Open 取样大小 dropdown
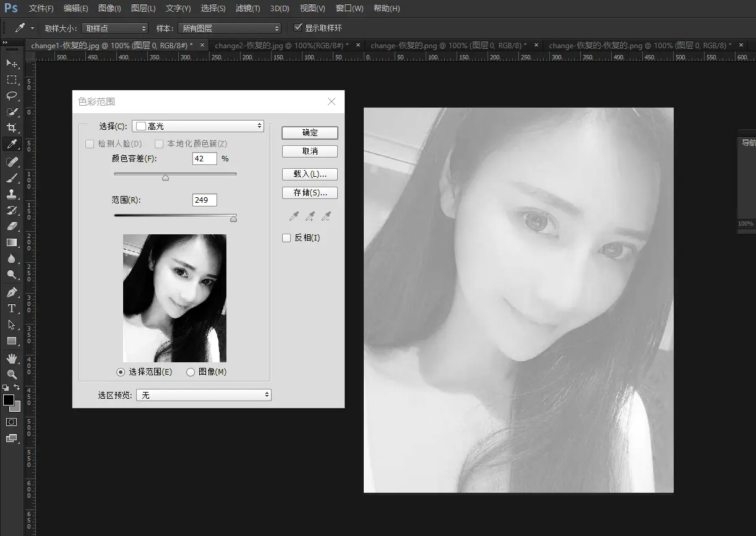756x536 pixels. coord(115,28)
